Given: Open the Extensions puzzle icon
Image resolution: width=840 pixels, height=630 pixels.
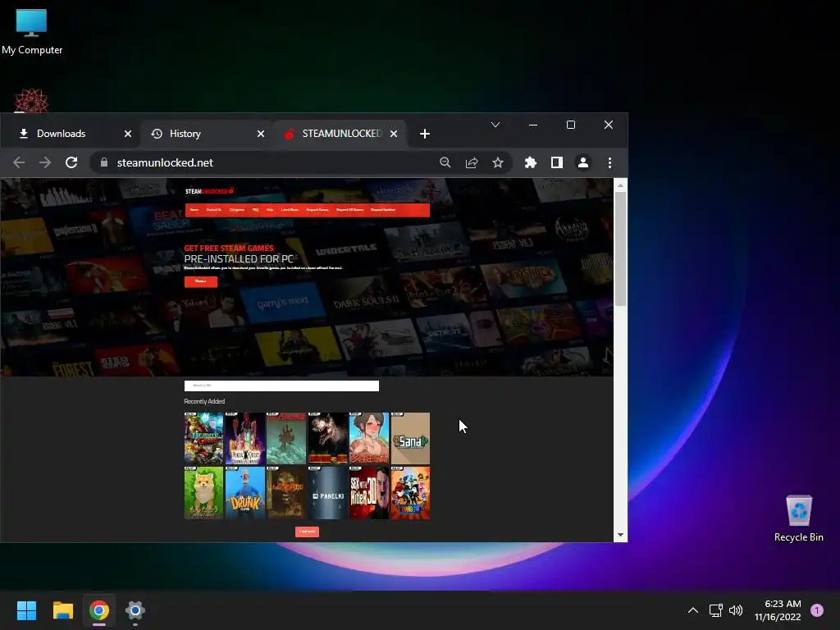Looking at the screenshot, I should [531, 162].
